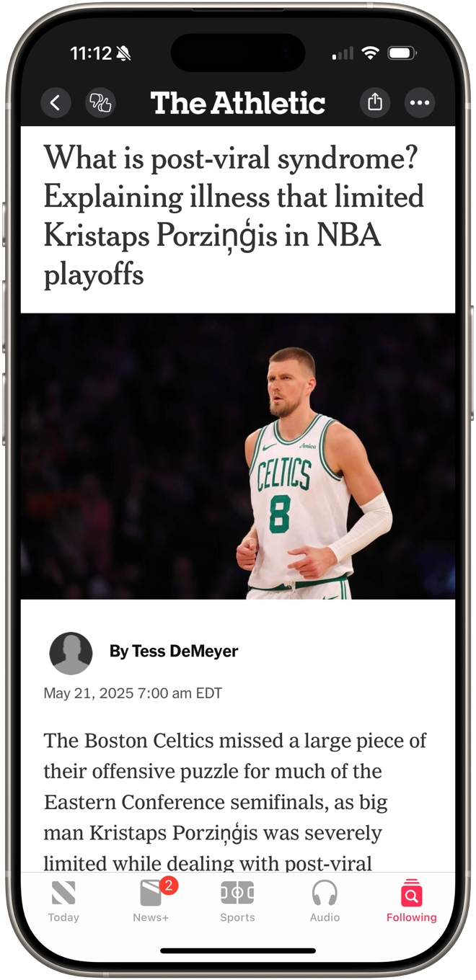Viewport: 476px width, 980px height.
Task: Go to the Sports tab
Action: pyautogui.click(x=237, y=901)
